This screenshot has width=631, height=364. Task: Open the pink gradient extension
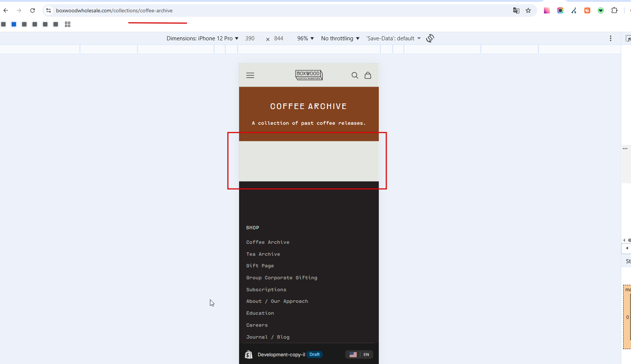coord(547,10)
